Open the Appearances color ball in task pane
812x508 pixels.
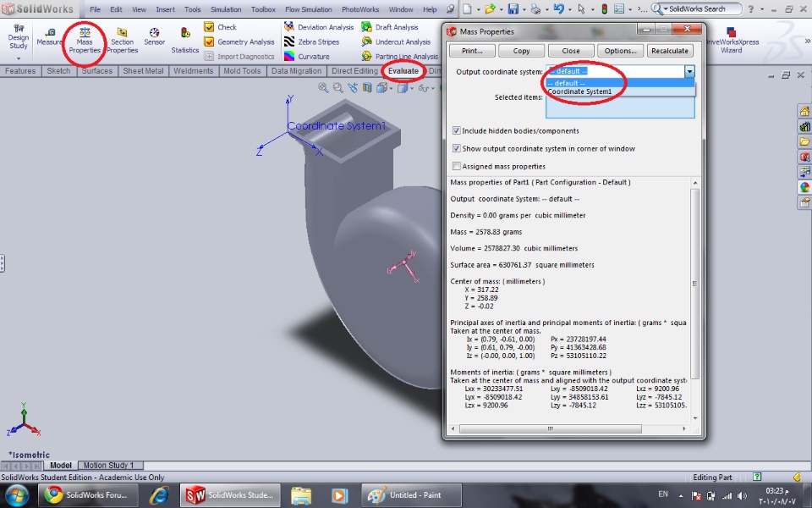(x=804, y=187)
